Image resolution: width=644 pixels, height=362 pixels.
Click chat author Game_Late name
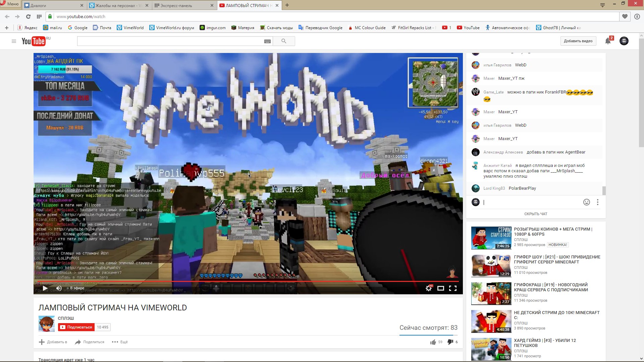(493, 92)
